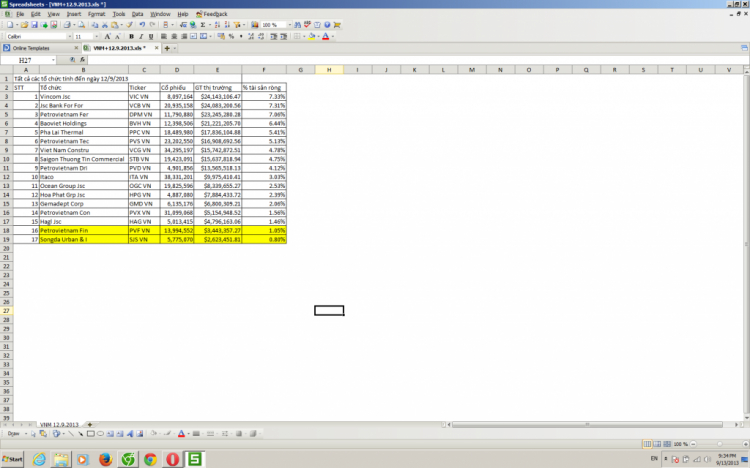Switch to Normal view in status bar
This screenshot has height=468, width=750.
[647, 444]
